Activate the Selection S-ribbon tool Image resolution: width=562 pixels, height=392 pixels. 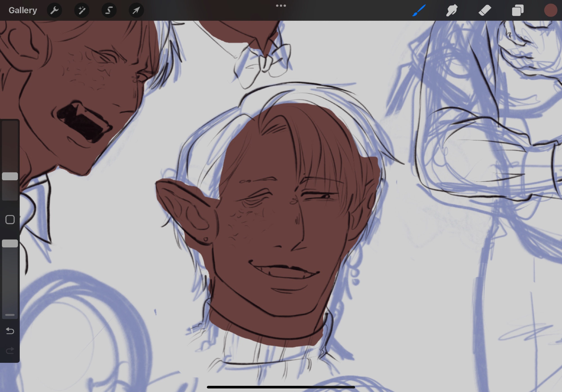pos(109,11)
